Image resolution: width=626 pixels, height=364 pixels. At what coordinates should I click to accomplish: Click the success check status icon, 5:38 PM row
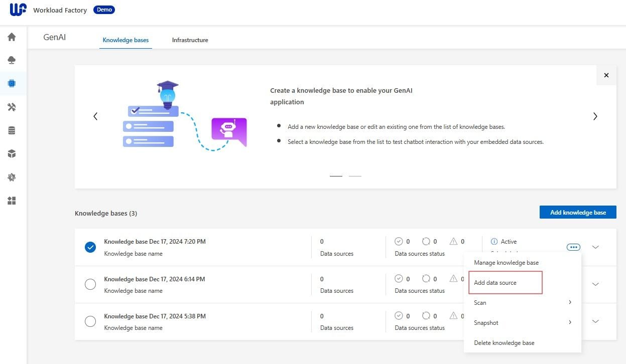pos(399,316)
